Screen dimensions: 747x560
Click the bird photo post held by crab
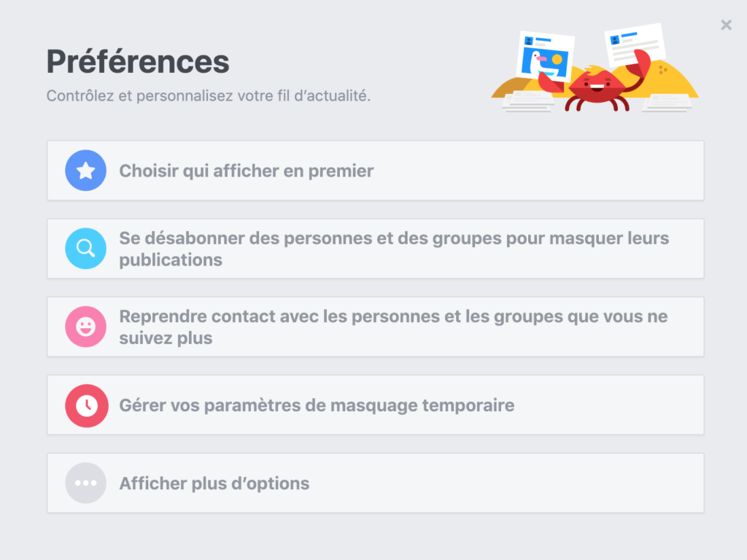[x=546, y=56]
